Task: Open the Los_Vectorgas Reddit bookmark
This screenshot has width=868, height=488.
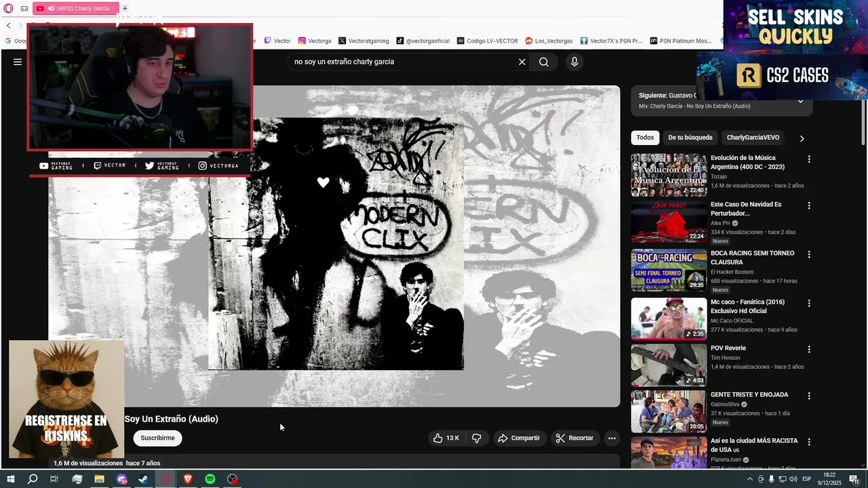Action: click(549, 41)
